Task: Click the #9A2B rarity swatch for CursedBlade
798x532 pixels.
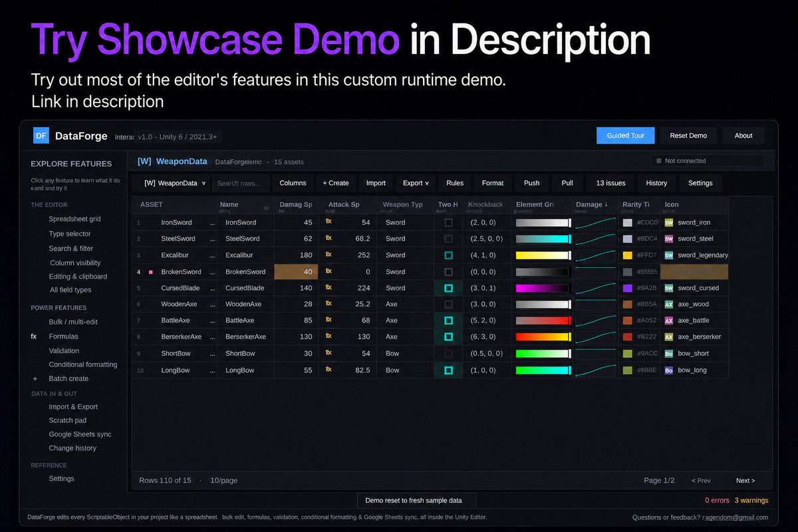Action: [627, 288]
